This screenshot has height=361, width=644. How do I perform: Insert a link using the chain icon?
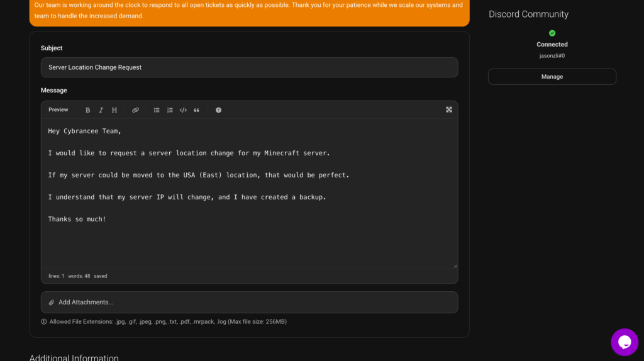135,110
